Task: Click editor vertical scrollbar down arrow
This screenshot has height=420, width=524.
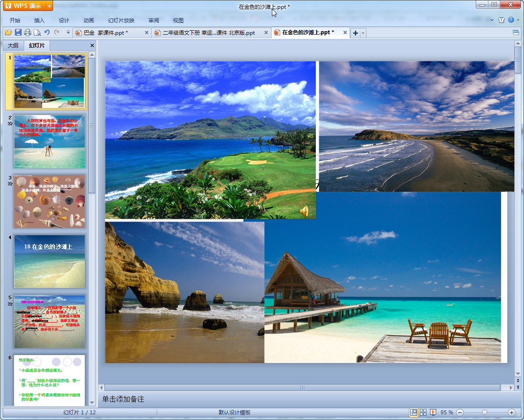Action: click(518, 373)
